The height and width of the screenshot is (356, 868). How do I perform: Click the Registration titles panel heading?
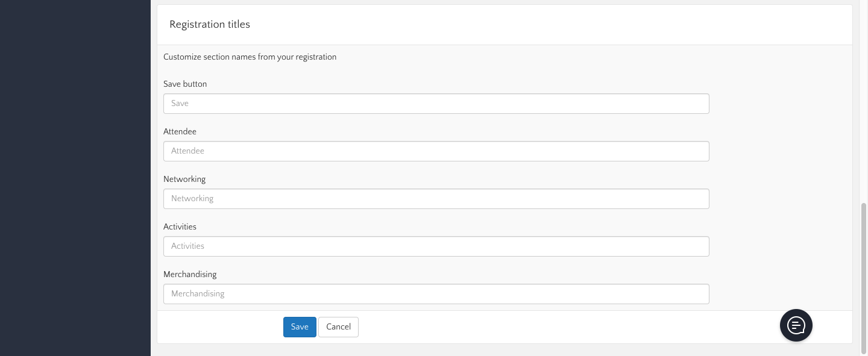(210, 25)
